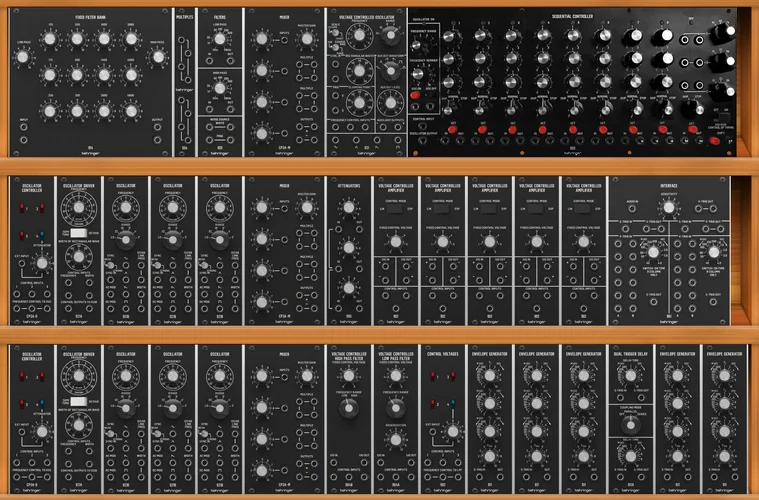The image size is (759, 500).
Task: Select the Voltage Controlled Oscillator RANGE selector
Action: [x=390, y=36]
